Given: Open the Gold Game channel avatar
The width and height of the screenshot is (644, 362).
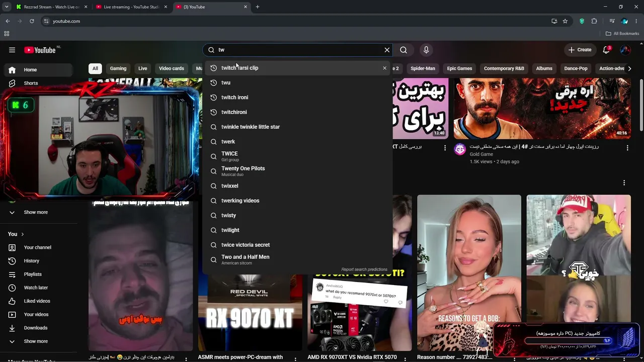Looking at the screenshot, I should (x=460, y=149).
